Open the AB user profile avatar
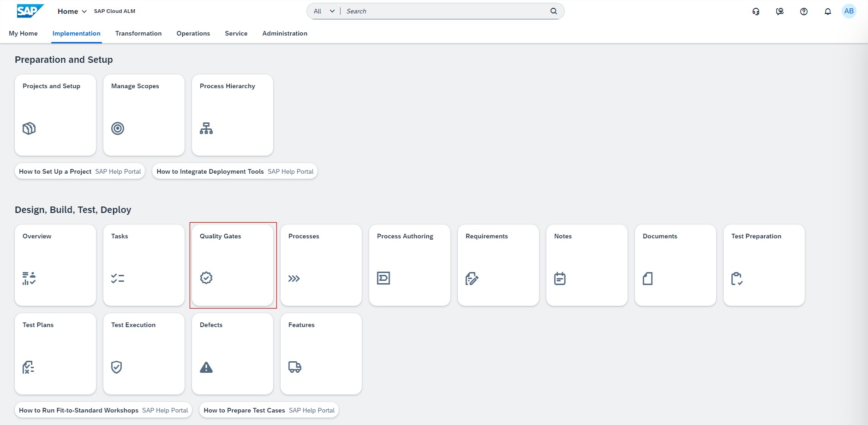This screenshot has width=868, height=425. point(849,11)
